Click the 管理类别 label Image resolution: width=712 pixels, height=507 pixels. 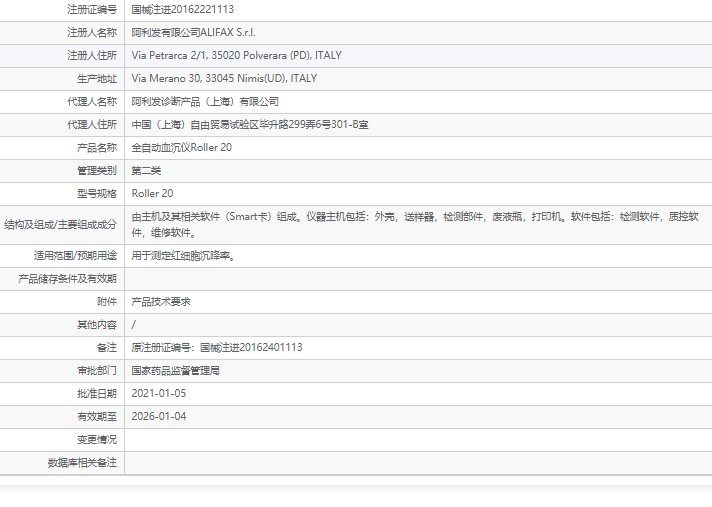(x=97, y=171)
